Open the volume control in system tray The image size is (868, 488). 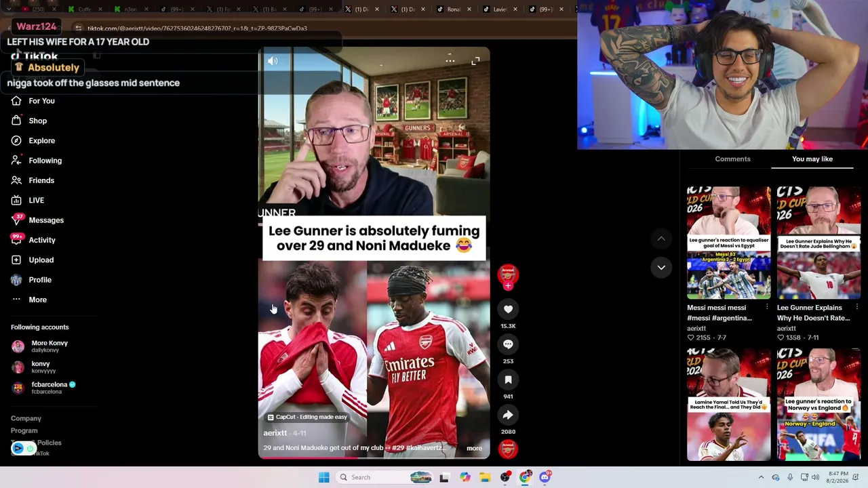pos(816,477)
